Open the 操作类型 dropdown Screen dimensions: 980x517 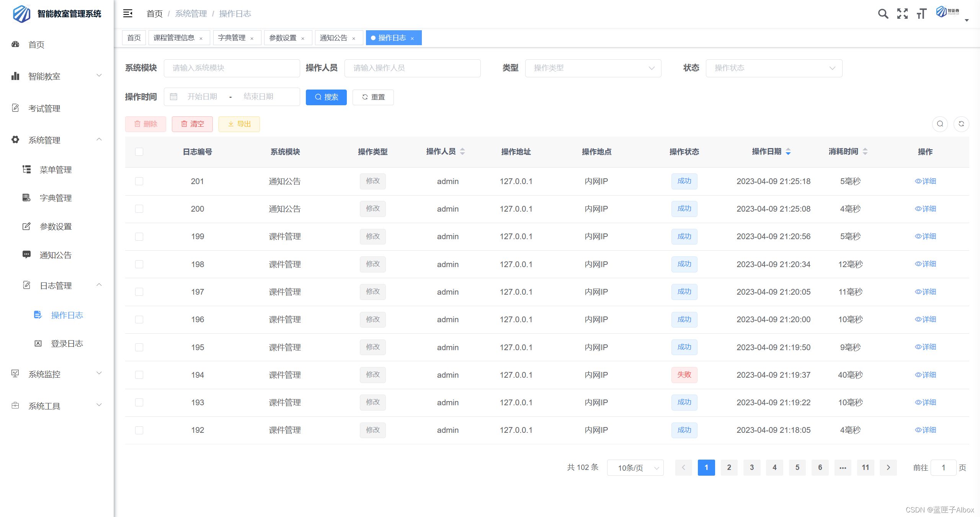[x=593, y=68]
